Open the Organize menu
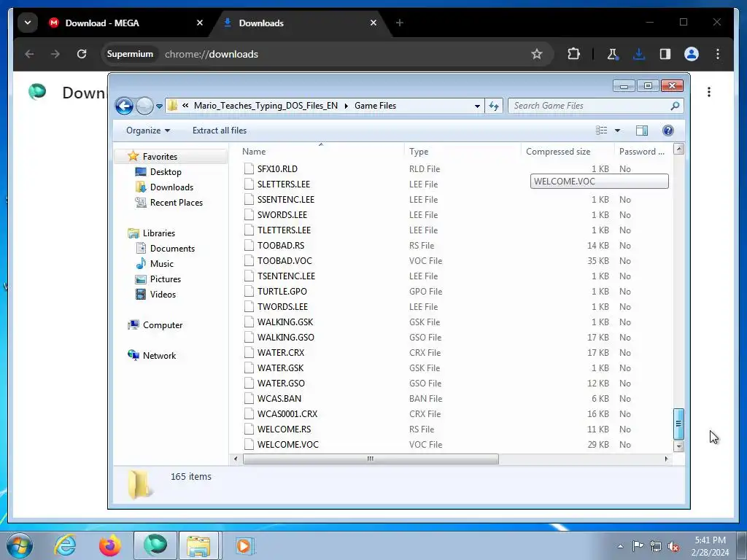747x560 pixels. coord(147,131)
